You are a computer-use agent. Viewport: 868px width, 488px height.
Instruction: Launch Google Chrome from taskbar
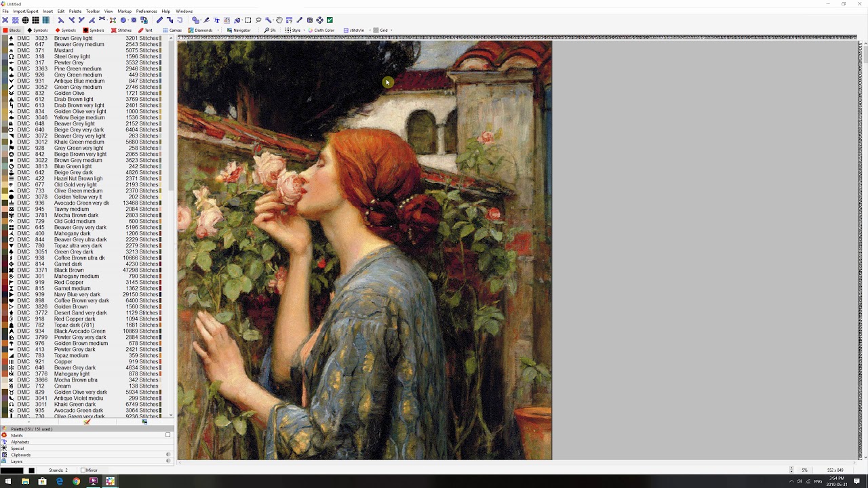coord(76,481)
